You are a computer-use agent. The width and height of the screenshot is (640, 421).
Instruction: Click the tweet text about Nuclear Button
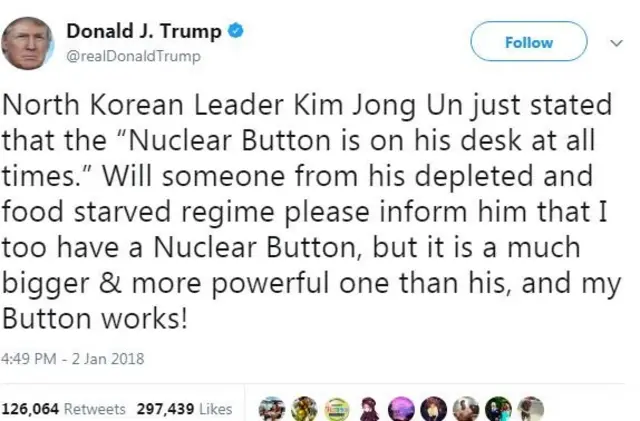(x=311, y=211)
